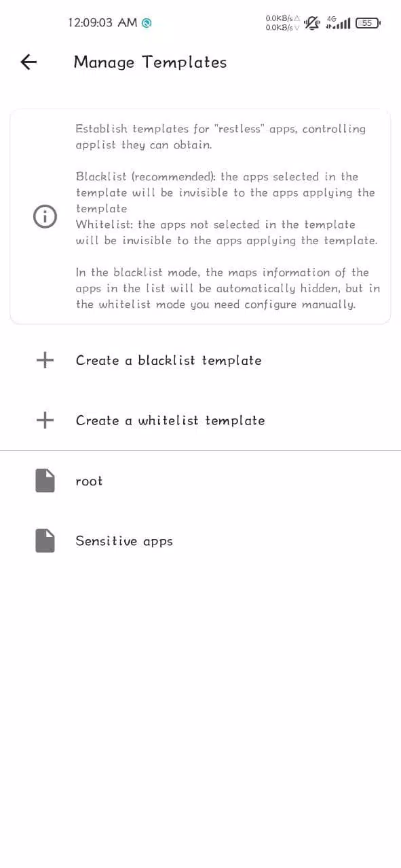The height and width of the screenshot is (868, 401).
Task: Tap the 4G signal strength indicator
Action: pyautogui.click(x=340, y=22)
